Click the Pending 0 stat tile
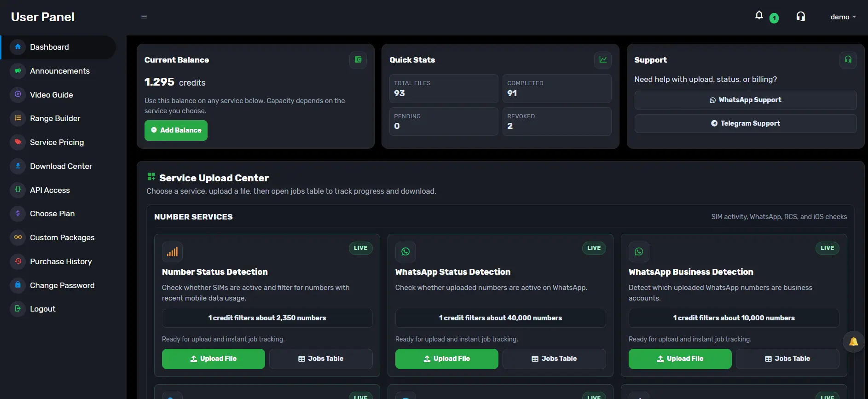The height and width of the screenshot is (399, 868). pyautogui.click(x=444, y=121)
